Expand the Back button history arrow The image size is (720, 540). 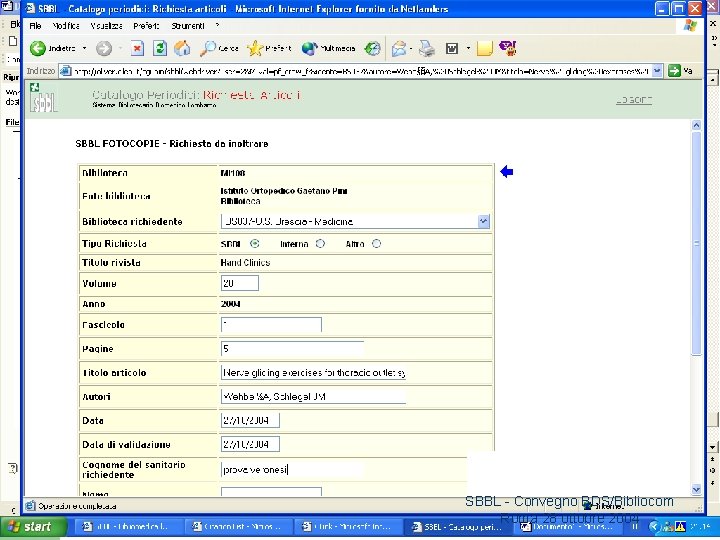(x=84, y=48)
